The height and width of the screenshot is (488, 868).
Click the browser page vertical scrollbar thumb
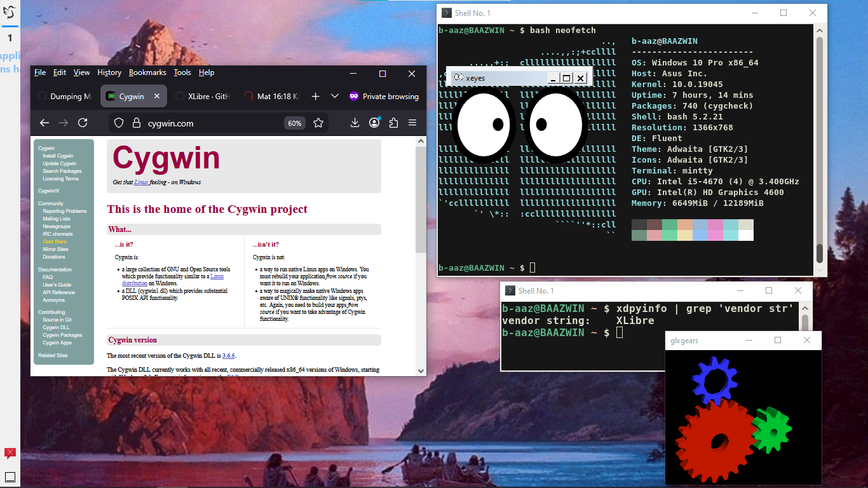pos(421,199)
